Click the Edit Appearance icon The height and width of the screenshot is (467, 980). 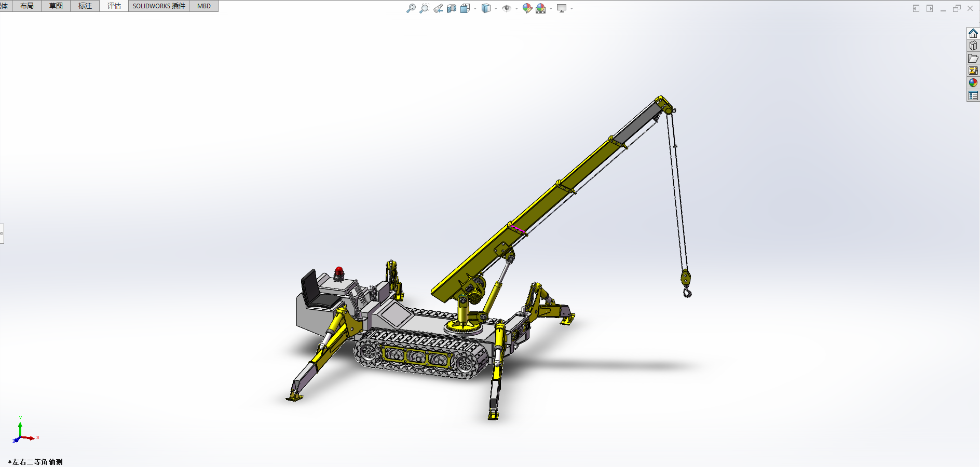tap(527, 8)
